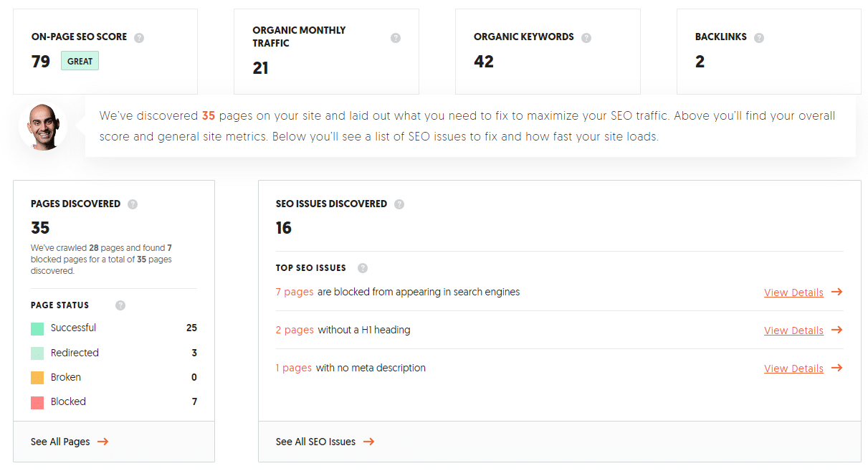Click See All Pages link
The image size is (868, 471).
pos(70,442)
